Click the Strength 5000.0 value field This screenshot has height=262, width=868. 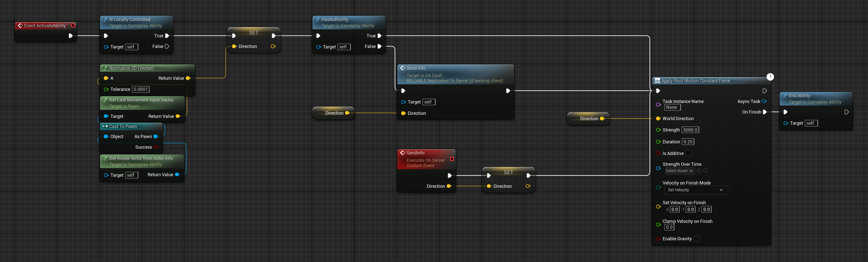click(x=690, y=130)
